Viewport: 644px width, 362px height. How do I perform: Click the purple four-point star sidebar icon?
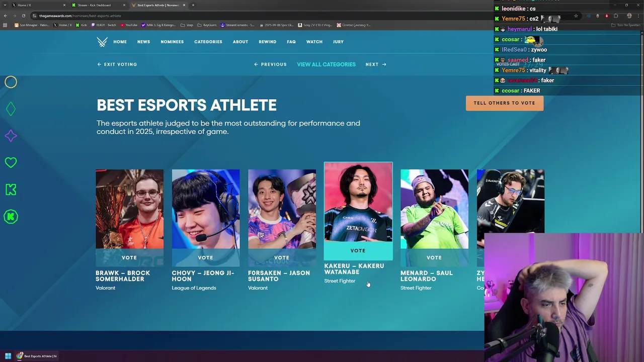[11, 136]
